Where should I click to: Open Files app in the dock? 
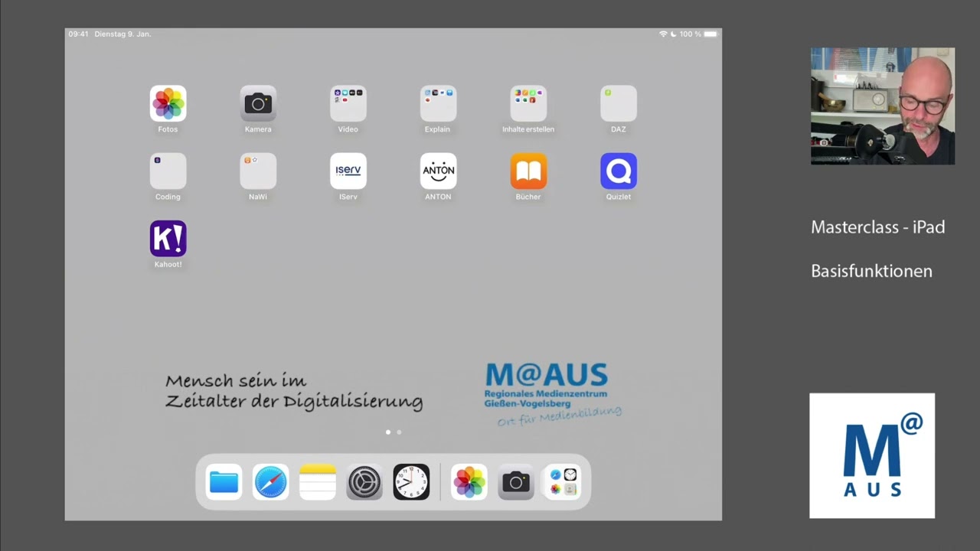[x=224, y=482]
